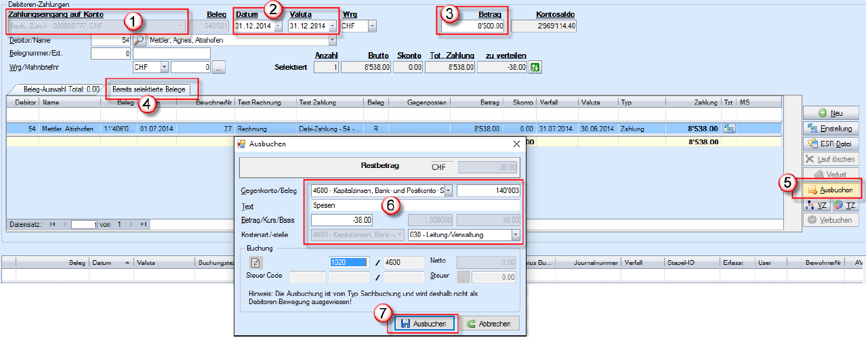Image resolution: width=868 pixels, height=340 pixels.
Task: Click the record number field in Datensatz navigator
Action: 85,224
